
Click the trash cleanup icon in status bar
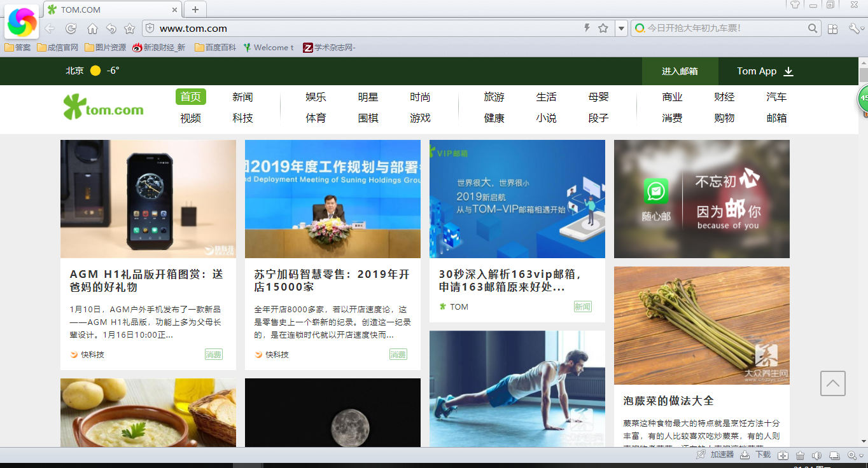click(x=801, y=455)
